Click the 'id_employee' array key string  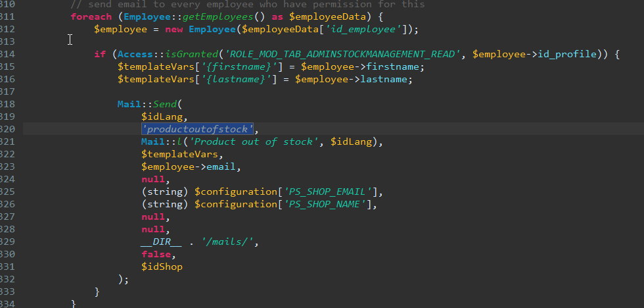(x=363, y=29)
